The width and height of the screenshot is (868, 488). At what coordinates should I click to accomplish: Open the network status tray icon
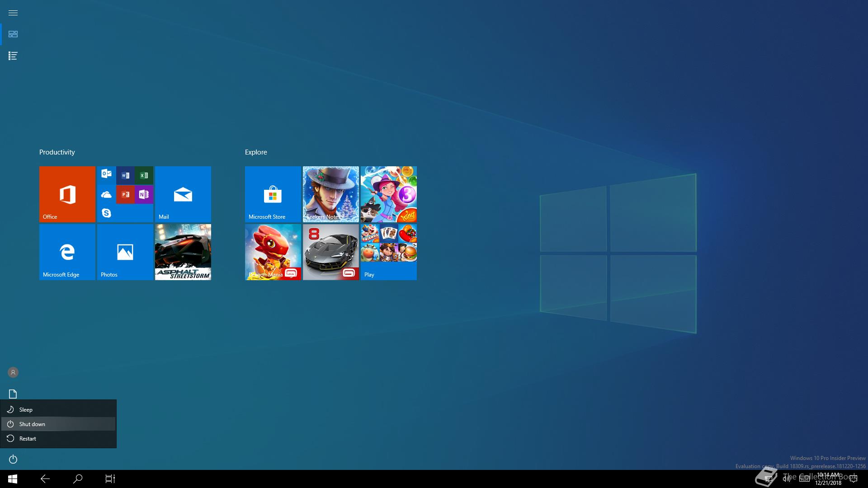[x=768, y=479]
